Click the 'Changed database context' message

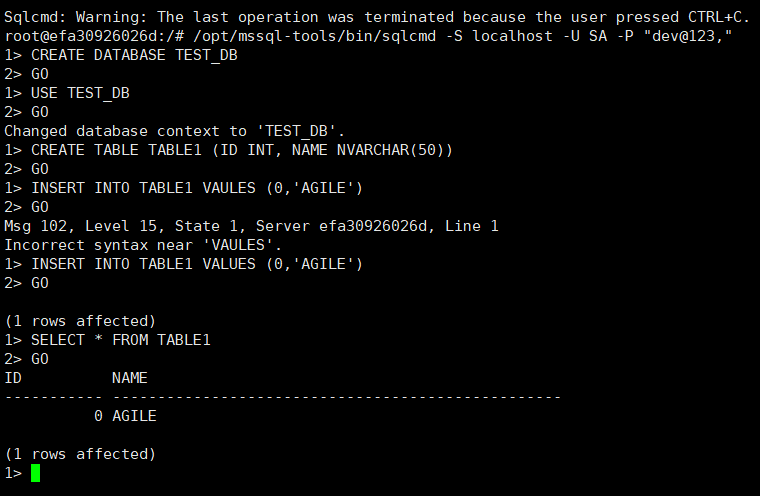pyautogui.click(x=175, y=131)
